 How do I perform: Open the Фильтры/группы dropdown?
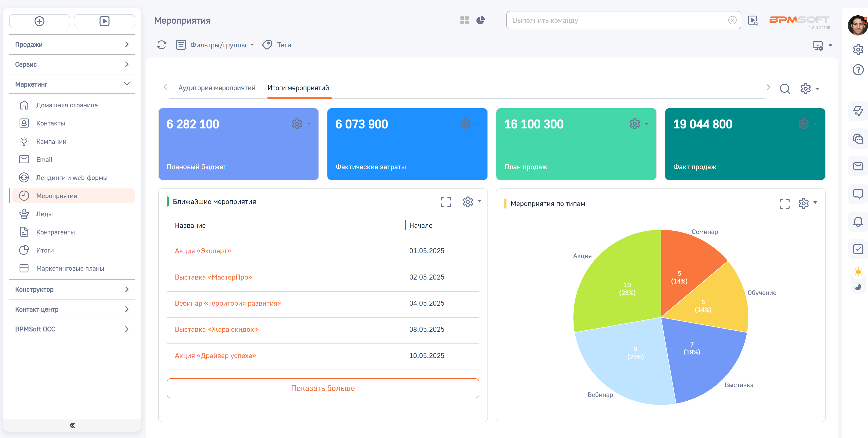[215, 45]
